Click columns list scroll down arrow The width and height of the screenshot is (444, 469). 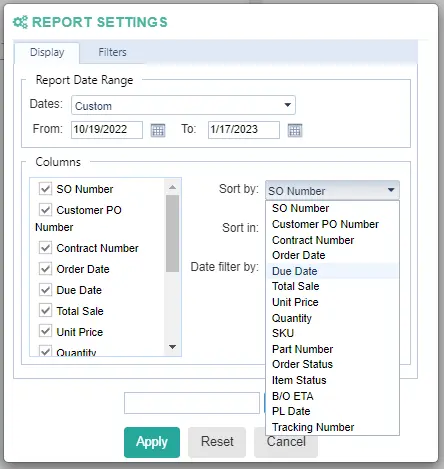click(x=172, y=347)
